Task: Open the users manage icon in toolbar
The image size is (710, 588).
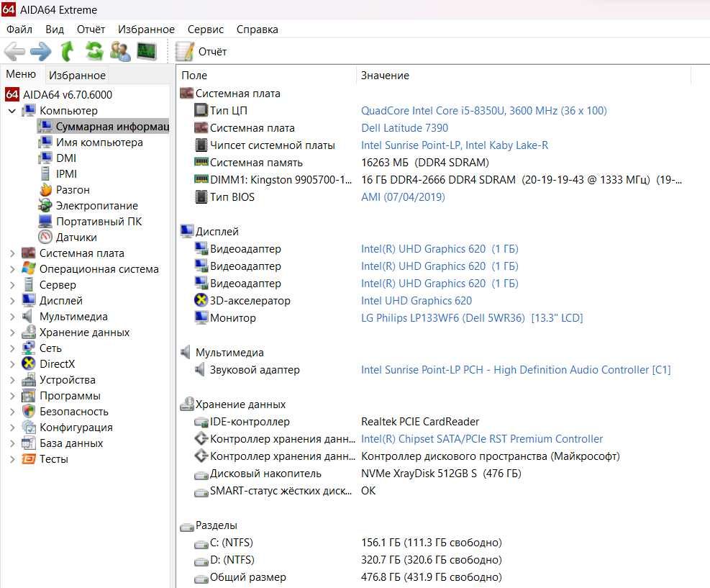Action: click(120, 51)
